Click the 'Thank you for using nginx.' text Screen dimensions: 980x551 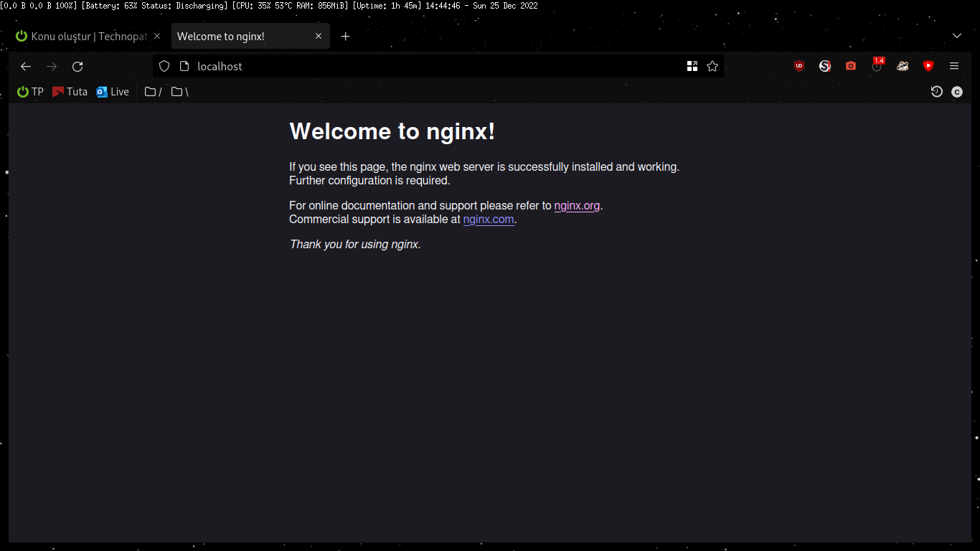[x=355, y=245]
